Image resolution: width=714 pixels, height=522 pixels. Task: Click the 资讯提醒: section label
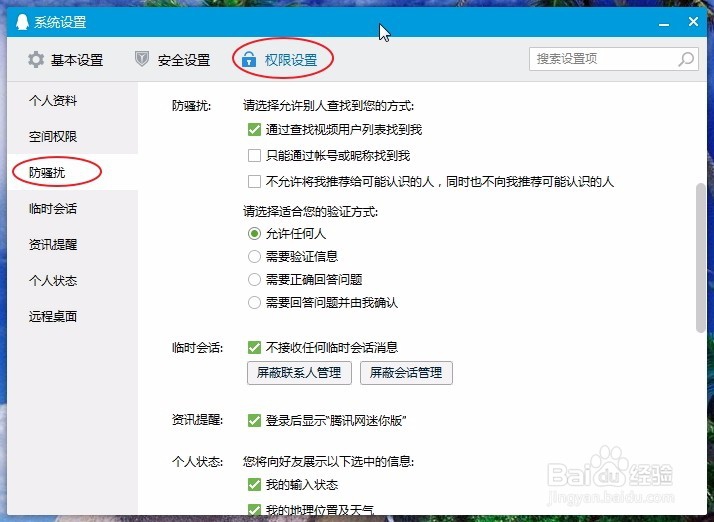click(197, 420)
